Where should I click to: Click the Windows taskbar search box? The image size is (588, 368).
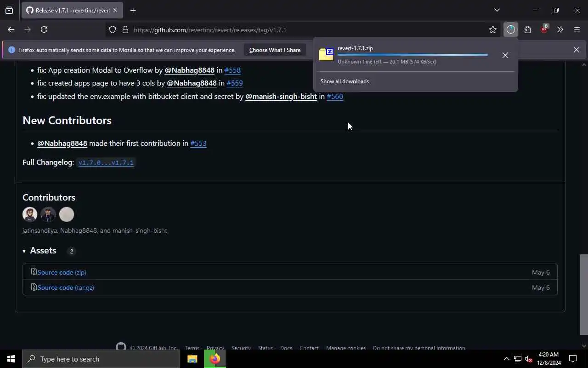click(101, 359)
